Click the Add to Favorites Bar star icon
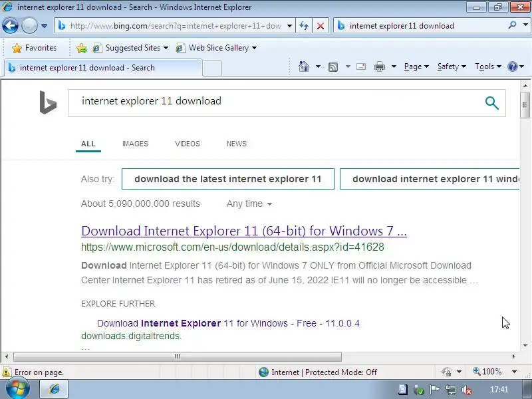The height and width of the screenshot is (399, 532). click(81, 48)
